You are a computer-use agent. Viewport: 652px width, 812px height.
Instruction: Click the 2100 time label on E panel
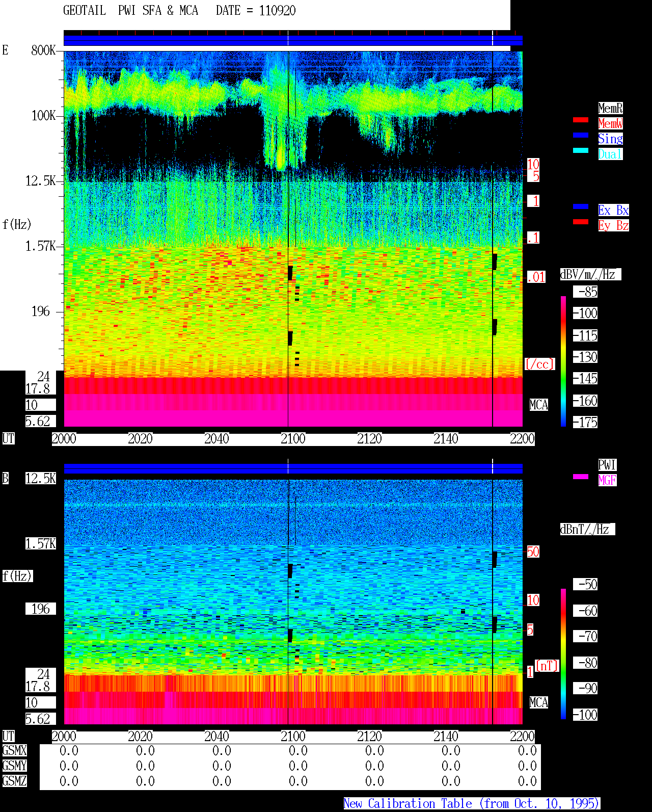(x=293, y=439)
